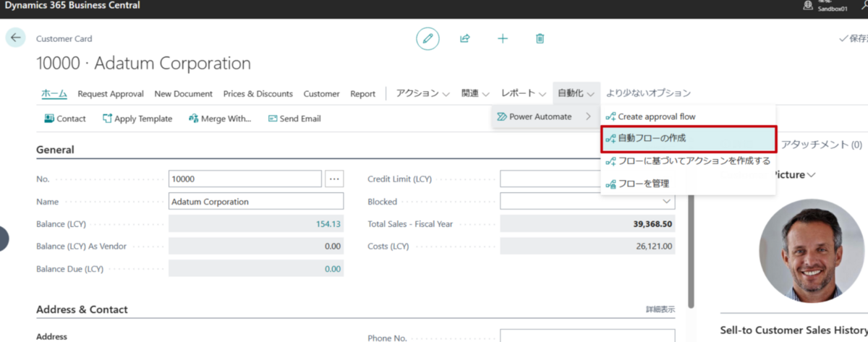Click the share icon
868x342 pixels.
click(x=465, y=38)
